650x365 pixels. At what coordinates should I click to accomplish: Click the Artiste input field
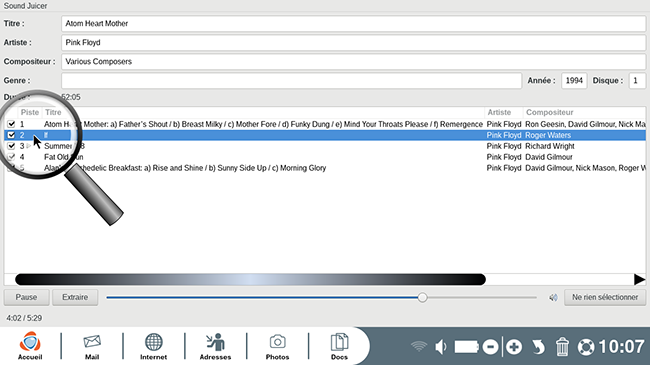354,43
